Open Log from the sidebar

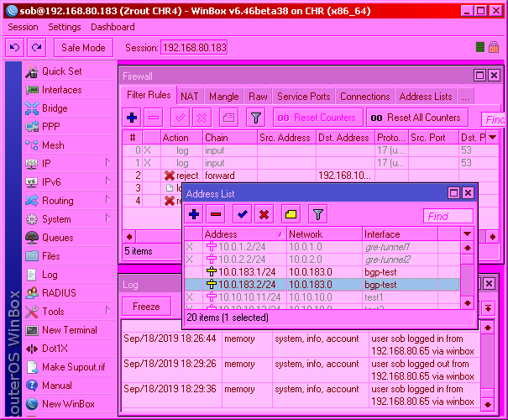(x=70, y=275)
